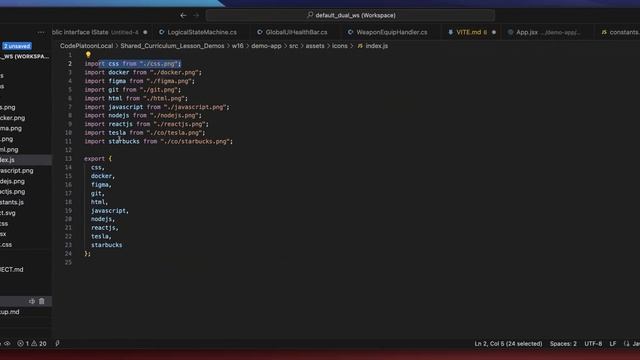Click the cloud eye status bar icon
The height and width of the screenshot is (360, 640).
pos(7,344)
